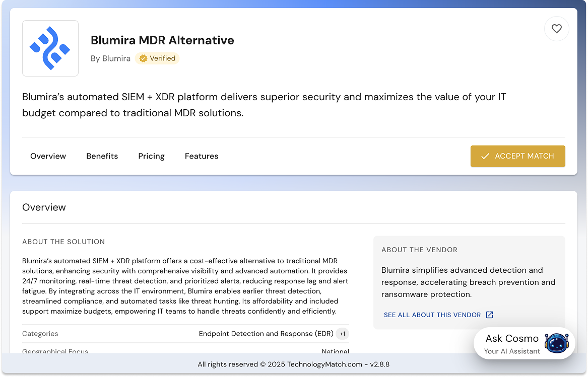
Task: Expand the +1 categories badge
Action: 343,334
